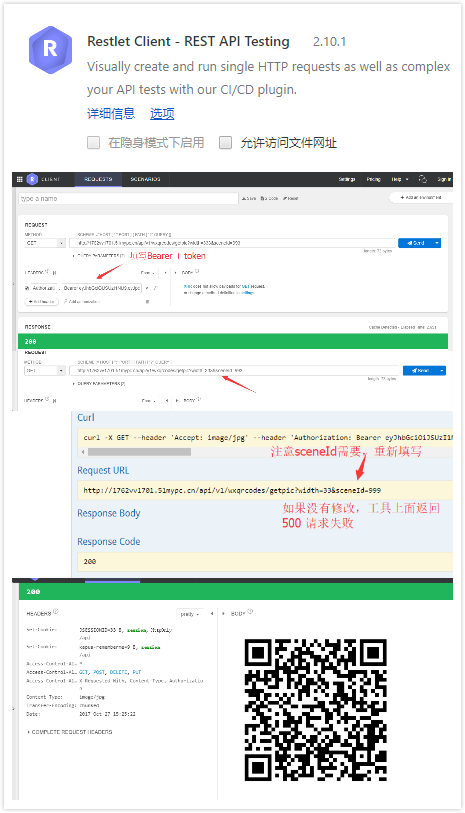Expand COMPLETE REQUEST HEADERS section
The height and width of the screenshot is (813, 465).
click(69, 732)
